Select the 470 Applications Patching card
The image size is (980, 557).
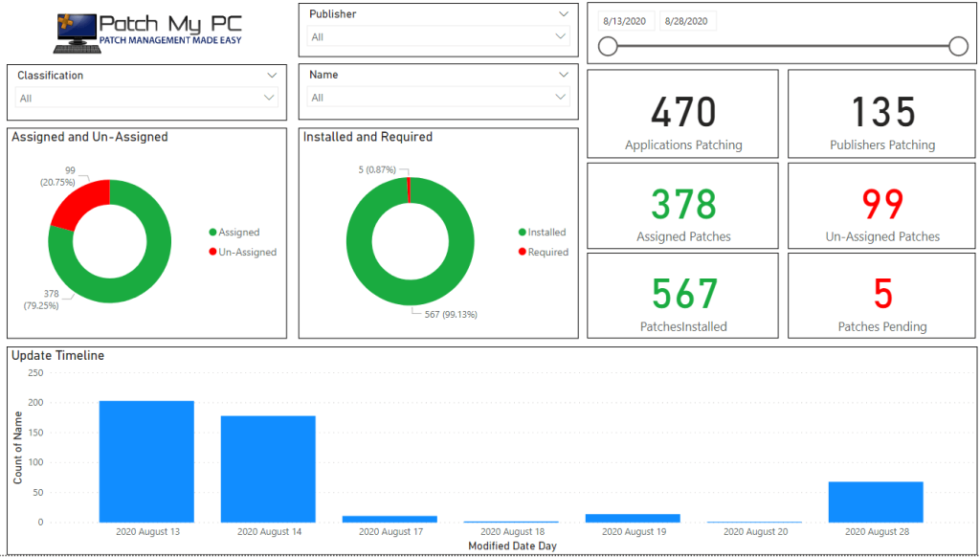tap(682, 114)
